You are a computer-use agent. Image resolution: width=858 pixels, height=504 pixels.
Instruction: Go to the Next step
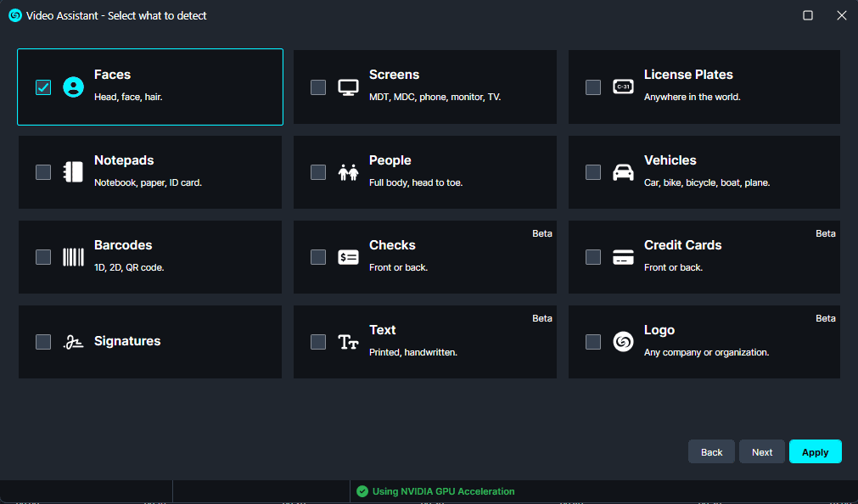tap(761, 451)
